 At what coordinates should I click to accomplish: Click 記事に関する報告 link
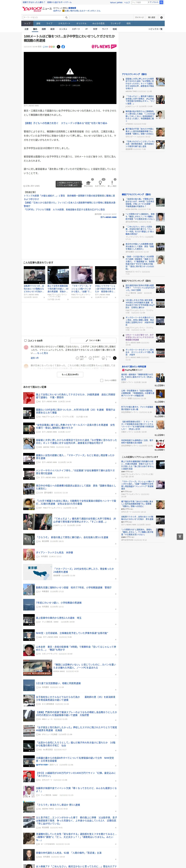32,186
